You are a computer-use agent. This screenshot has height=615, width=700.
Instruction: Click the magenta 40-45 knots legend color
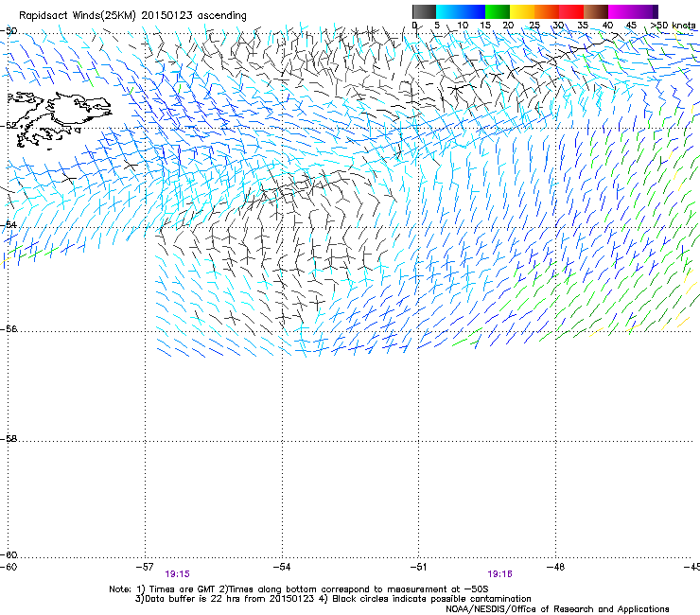621,11
